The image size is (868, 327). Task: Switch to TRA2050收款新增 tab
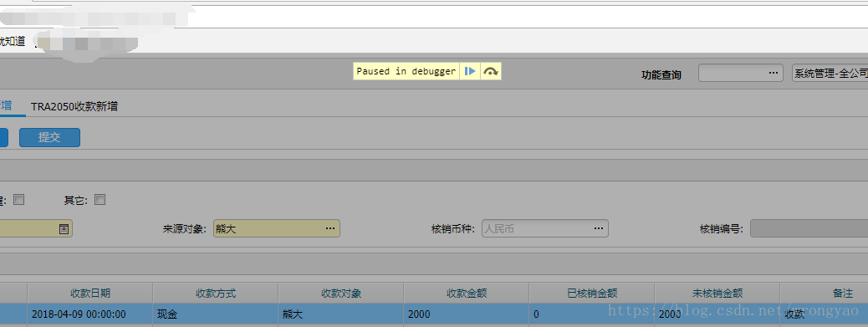pos(74,107)
